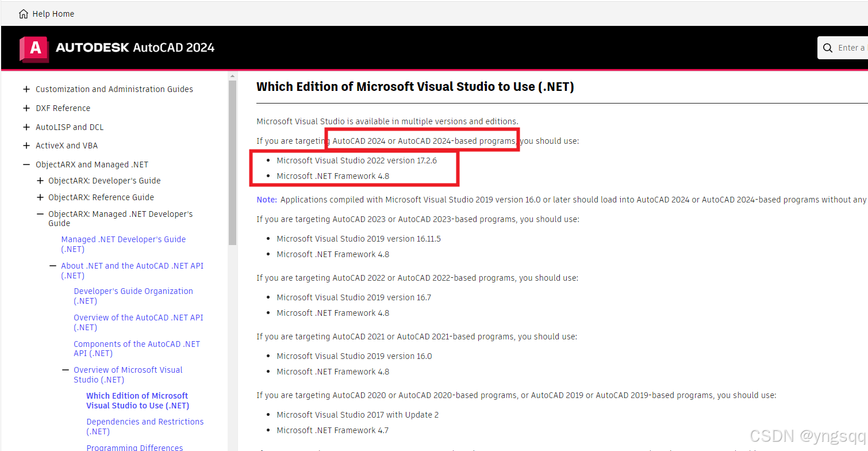Image resolution: width=868 pixels, height=451 pixels.
Task: Expand the ActiveX and VBA node
Action: (x=26, y=146)
